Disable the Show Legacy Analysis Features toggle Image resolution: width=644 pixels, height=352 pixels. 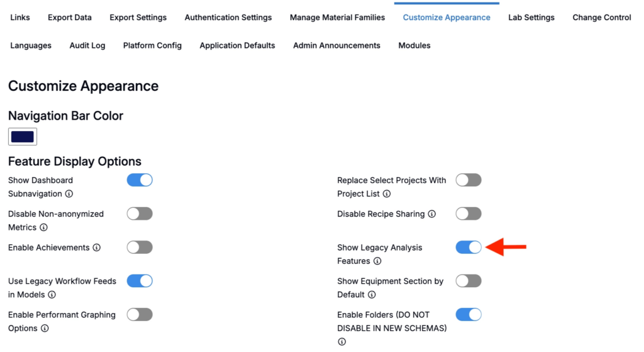coord(469,247)
